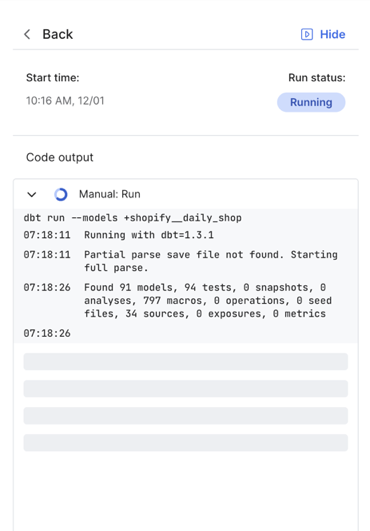Click the Running status badge
Image resolution: width=370 pixels, height=531 pixels.
tap(311, 102)
